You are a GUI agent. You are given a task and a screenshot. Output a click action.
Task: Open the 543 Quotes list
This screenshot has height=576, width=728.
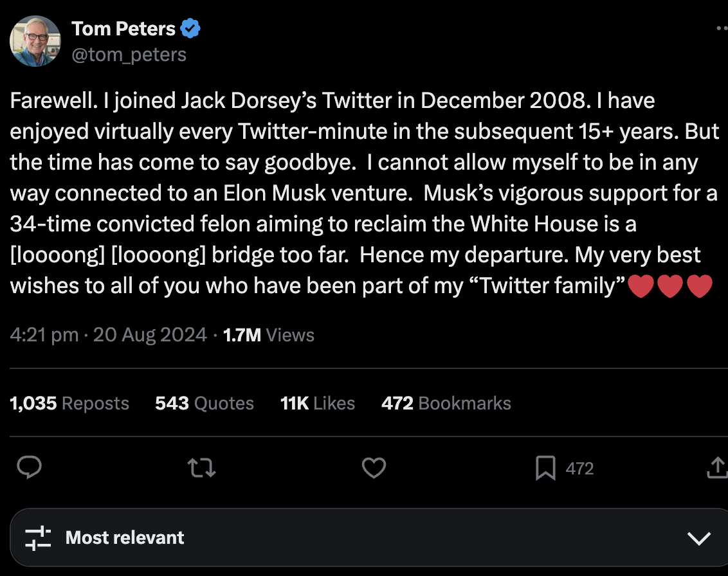pos(204,403)
